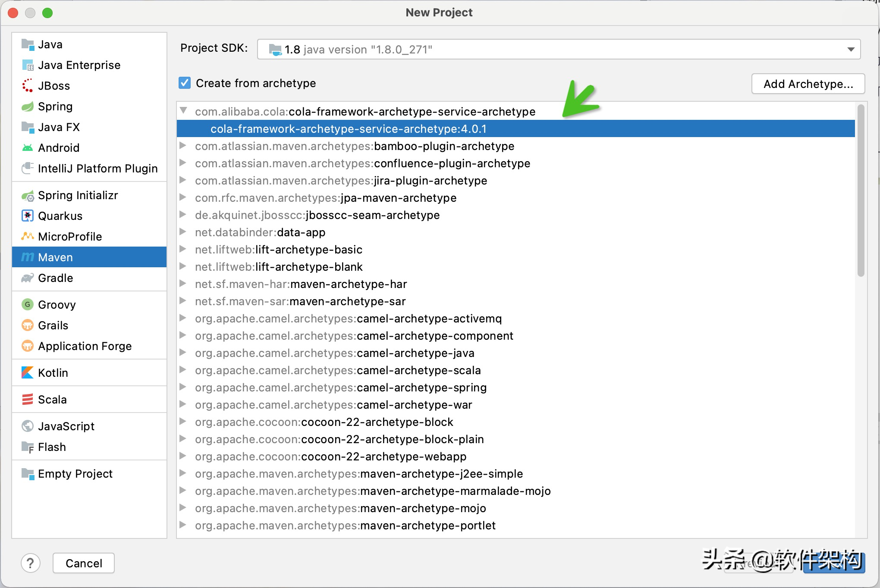
Task: Choose Gradle project type label
Action: (56, 278)
